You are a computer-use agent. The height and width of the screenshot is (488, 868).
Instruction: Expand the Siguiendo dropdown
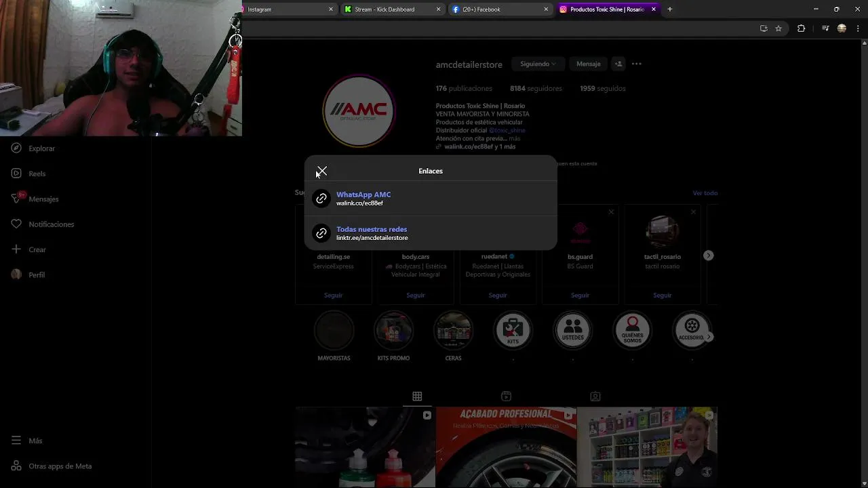pyautogui.click(x=538, y=64)
